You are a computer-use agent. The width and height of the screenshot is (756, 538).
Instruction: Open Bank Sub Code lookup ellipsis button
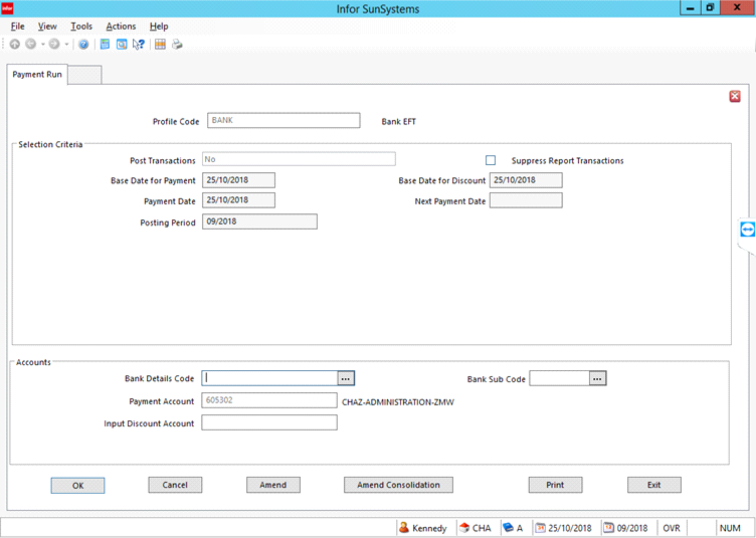coord(597,379)
